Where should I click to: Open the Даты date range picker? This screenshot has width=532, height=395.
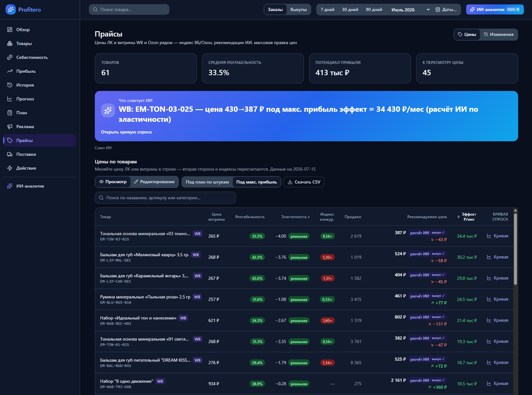[x=446, y=9]
